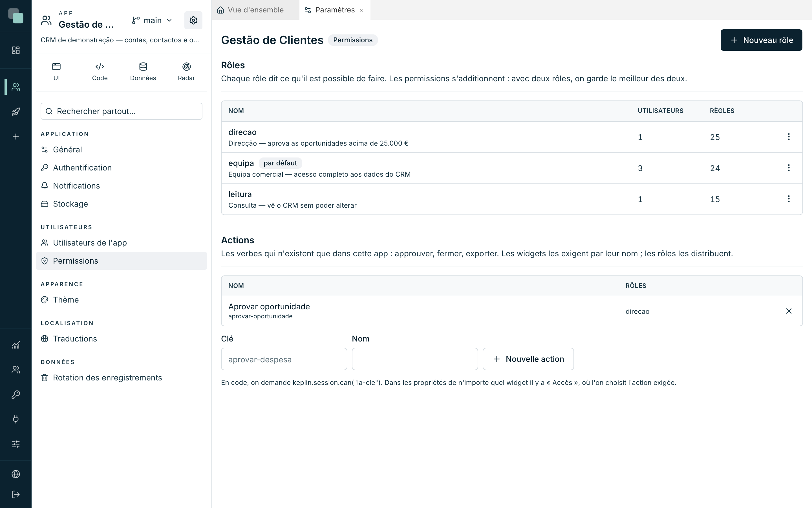812x508 pixels.
Task: Open the analytics chart icon
Action: click(x=16, y=345)
